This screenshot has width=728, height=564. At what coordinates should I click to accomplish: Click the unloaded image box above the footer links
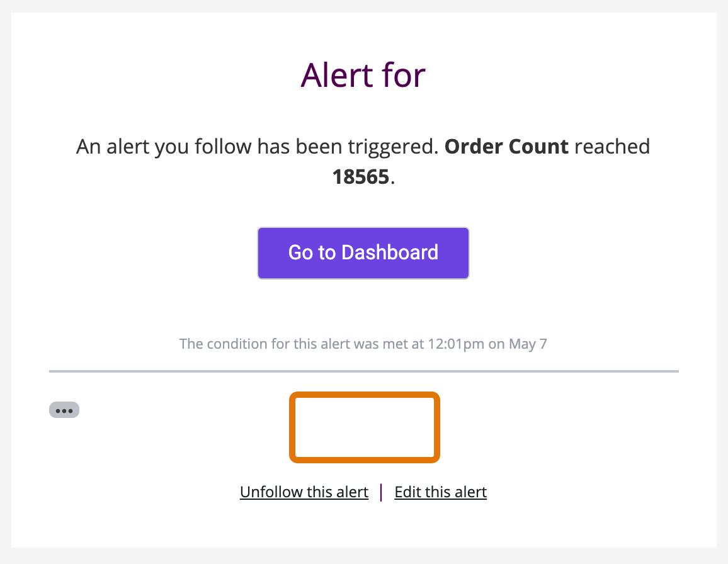point(364,427)
